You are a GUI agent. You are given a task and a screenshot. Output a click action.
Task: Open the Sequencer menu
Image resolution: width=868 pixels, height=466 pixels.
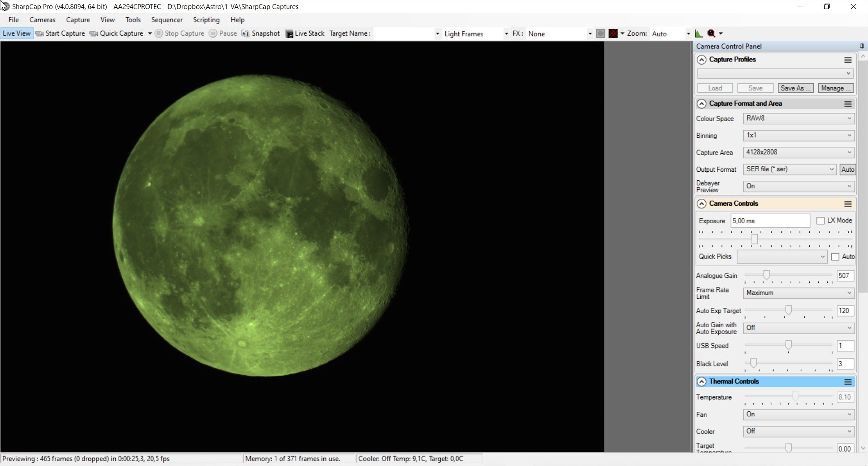167,20
